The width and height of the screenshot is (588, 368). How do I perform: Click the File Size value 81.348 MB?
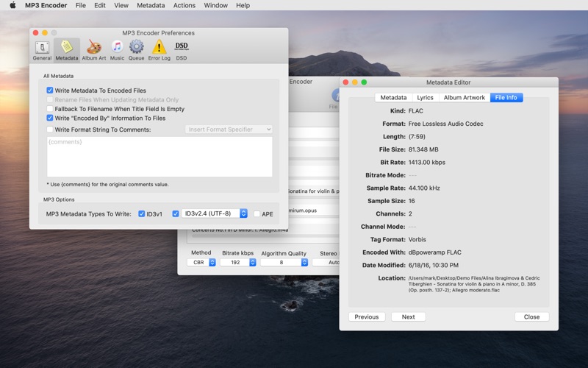[423, 149]
